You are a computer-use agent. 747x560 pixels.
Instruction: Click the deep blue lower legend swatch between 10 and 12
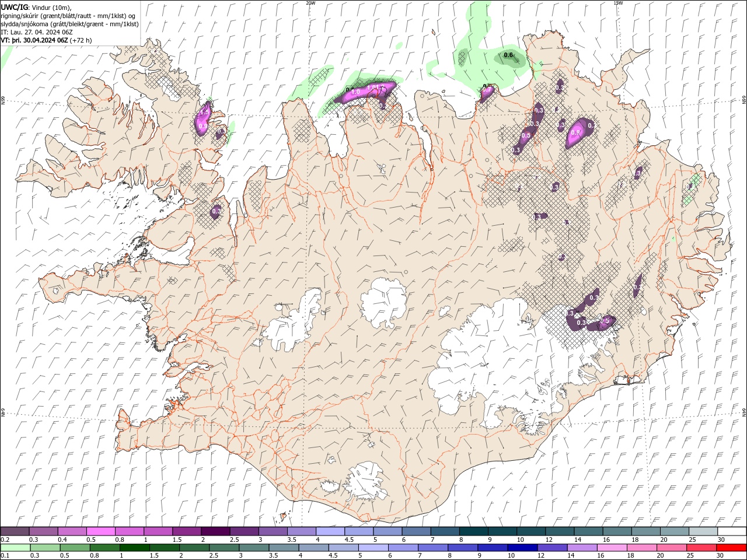522,548
